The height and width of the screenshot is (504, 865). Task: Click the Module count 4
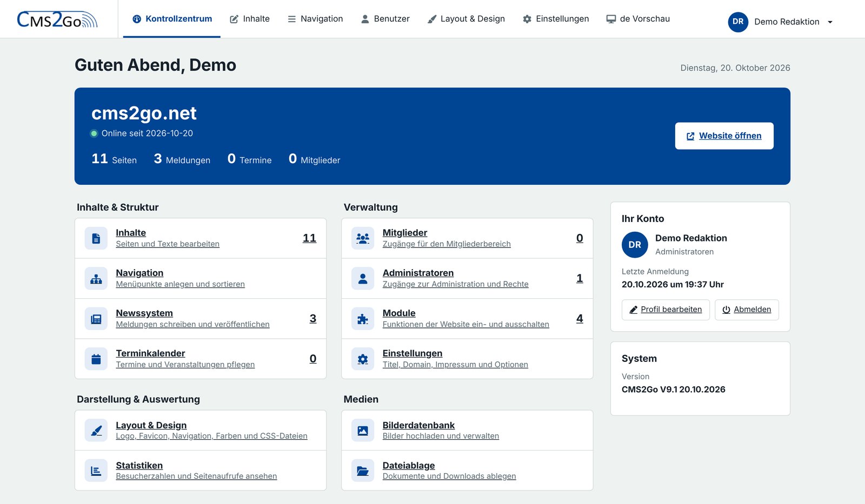580,319
